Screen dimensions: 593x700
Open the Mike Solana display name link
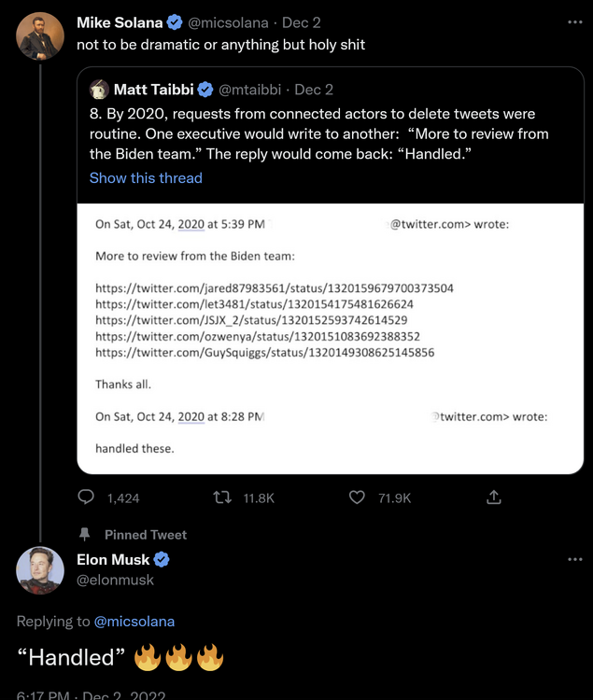click(120, 22)
